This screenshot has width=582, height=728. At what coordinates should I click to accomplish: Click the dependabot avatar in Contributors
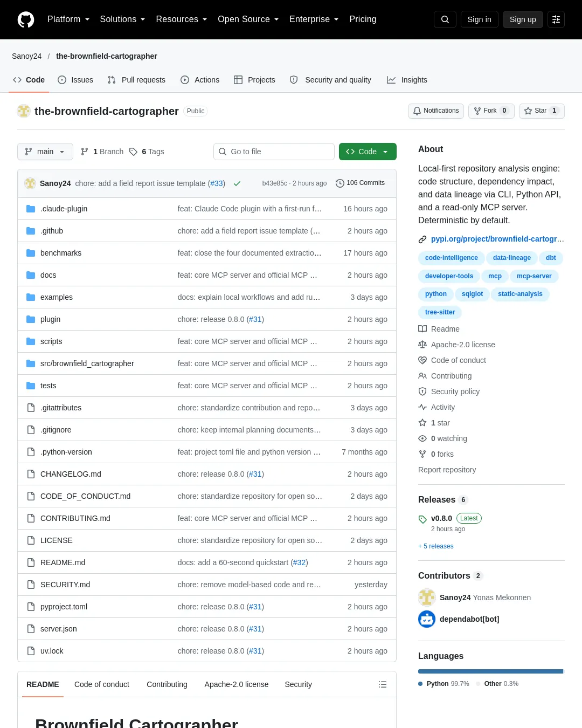(427, 619)
